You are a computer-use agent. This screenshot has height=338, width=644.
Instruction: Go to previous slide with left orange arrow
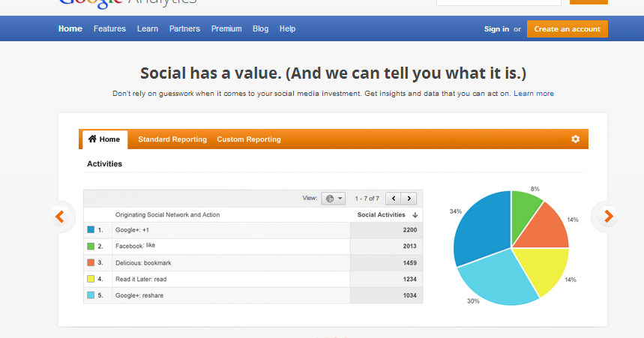(x=60, y=217)
